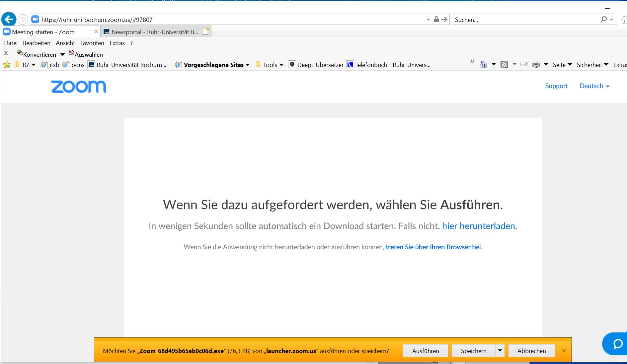Open the Support link
Viewport: 627px width, 364px height.
pos(556,86)
